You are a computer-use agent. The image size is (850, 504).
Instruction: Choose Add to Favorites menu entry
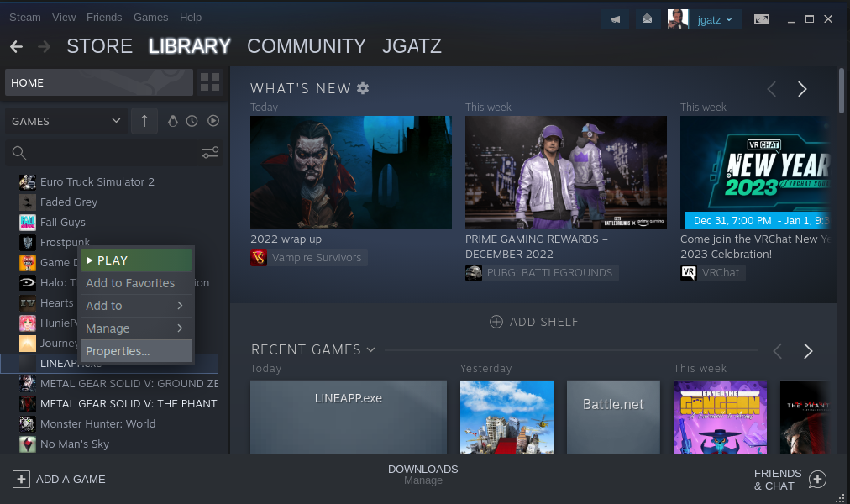pos(136,283)
